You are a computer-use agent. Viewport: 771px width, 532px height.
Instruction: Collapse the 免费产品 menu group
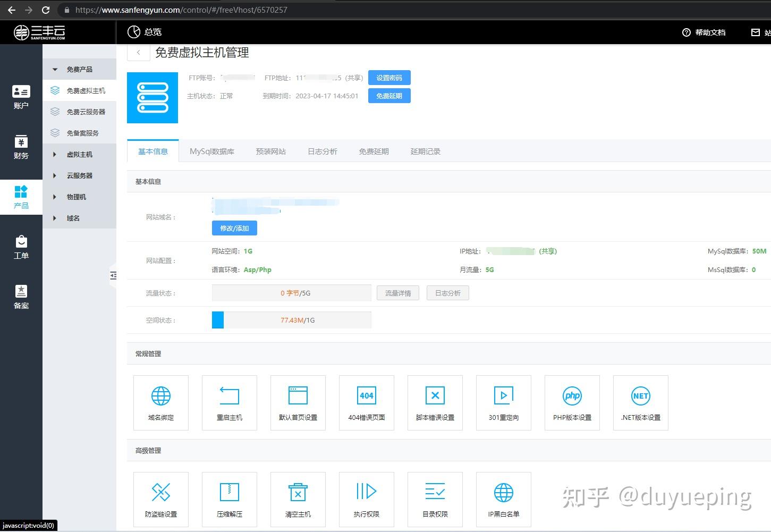[80, 69]
